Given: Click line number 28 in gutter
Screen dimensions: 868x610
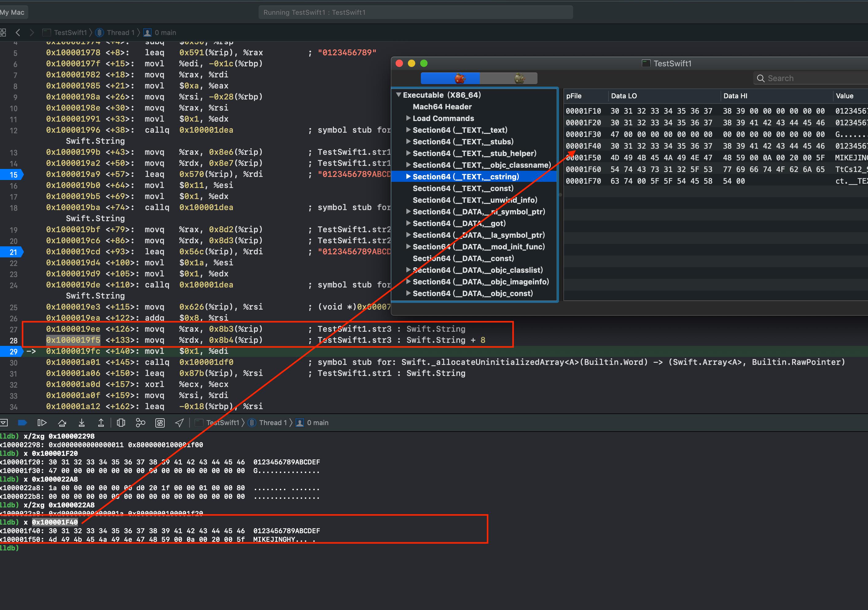Looking at the screenshot, I should click(14, 341).
